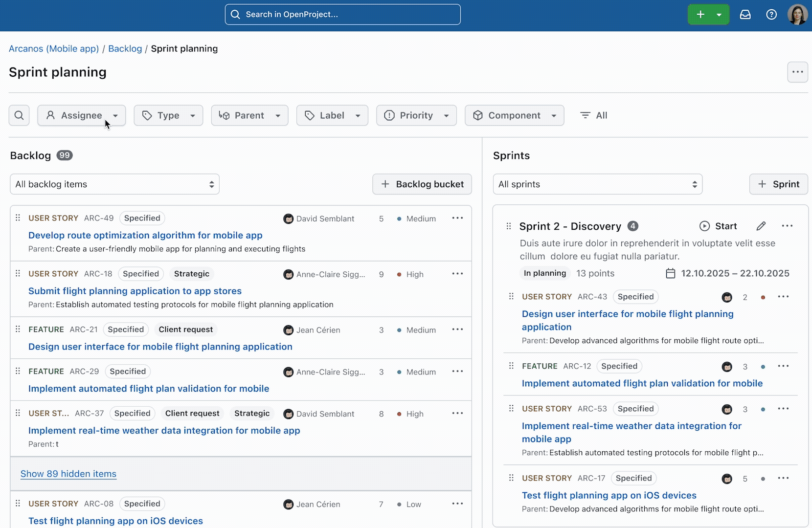Click David Semblant's avatar on ARC-49
The width and height of the screenshot is (812, 528).
click(289, 219)
